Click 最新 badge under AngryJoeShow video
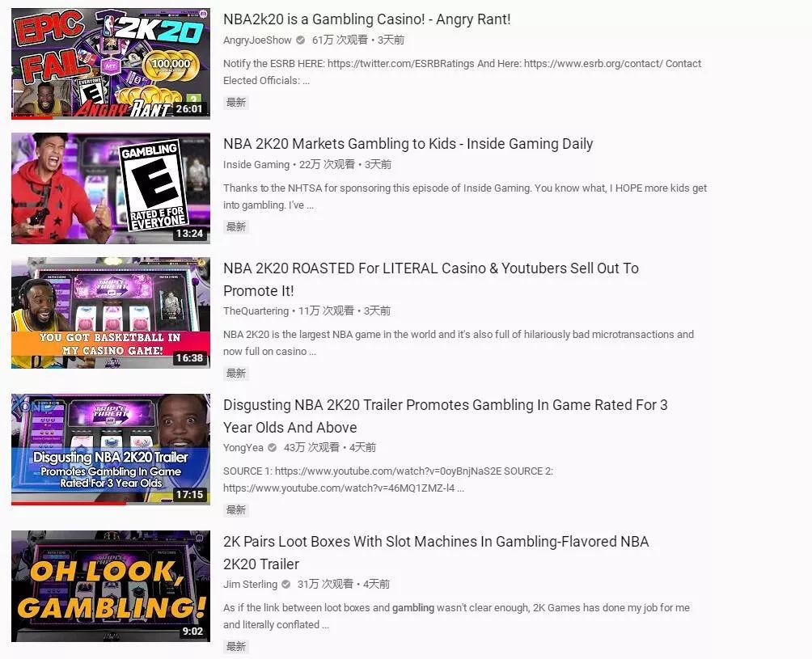Image resolution: width=812 pixels, height=659 pixels. [x=236, y=102]
